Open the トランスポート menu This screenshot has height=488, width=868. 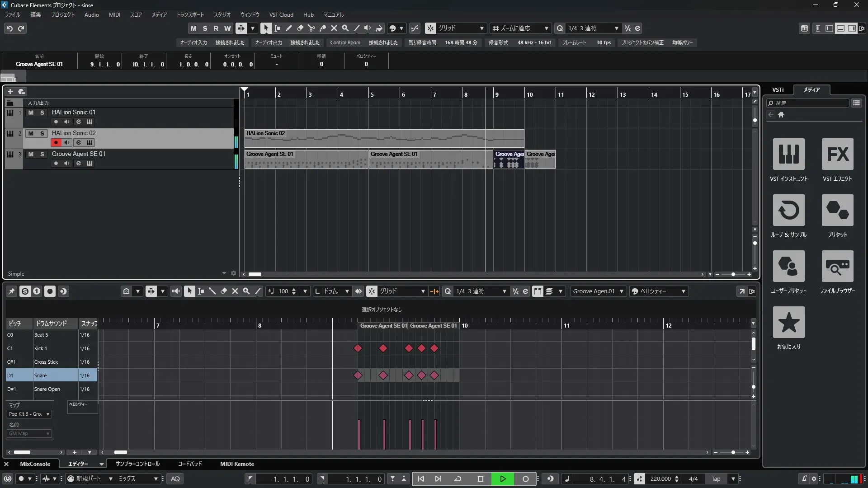(x=190, y=15)
